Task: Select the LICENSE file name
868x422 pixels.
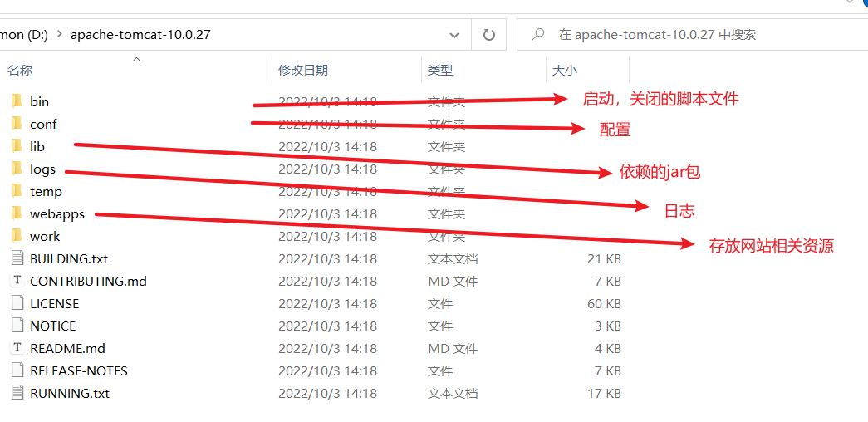Action: (x=54, y=303)
